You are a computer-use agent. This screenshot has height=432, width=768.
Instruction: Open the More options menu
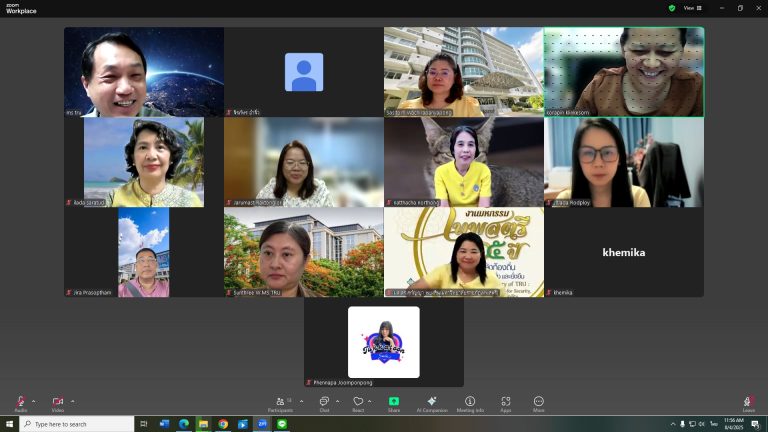coord(538,404)
